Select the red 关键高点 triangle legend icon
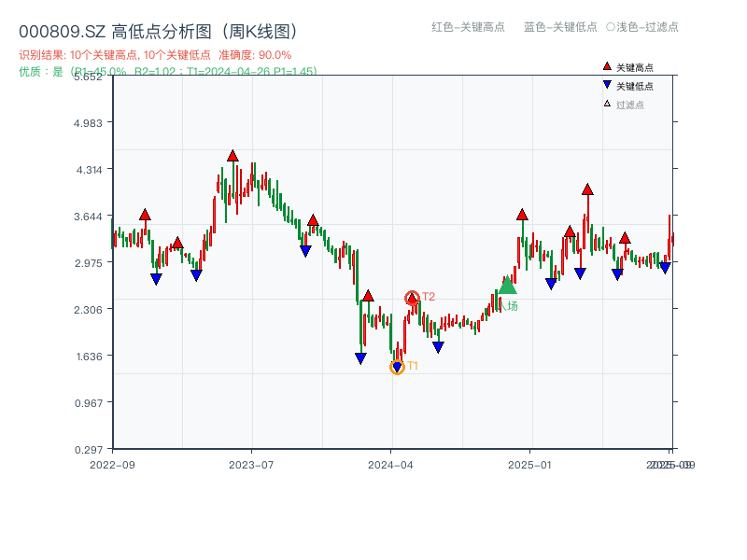Image resolution: width=747 pixels, height=560 pixels. tap(607, 66)
